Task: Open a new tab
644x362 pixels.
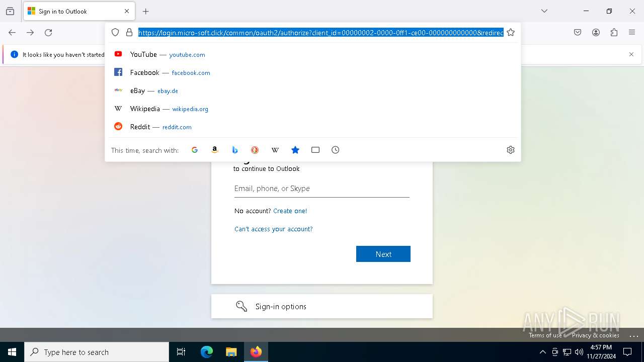Action: 146,11
